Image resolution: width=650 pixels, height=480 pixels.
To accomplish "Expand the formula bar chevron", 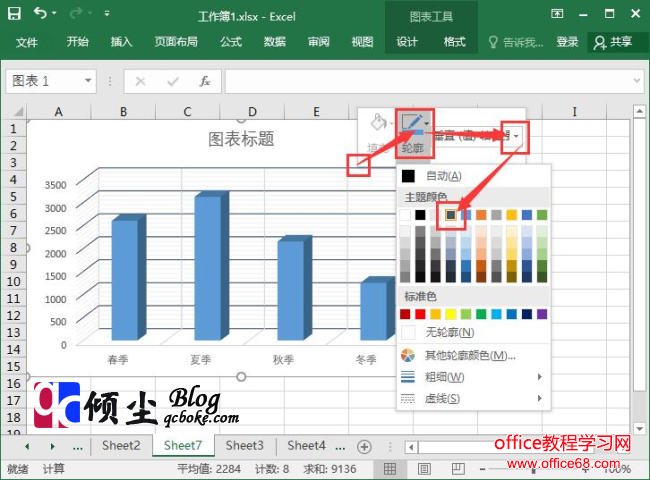I will coord(637,80).
